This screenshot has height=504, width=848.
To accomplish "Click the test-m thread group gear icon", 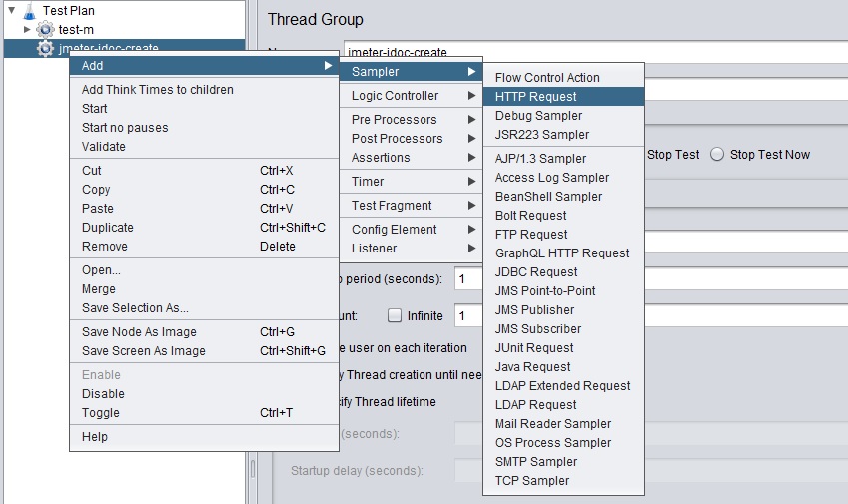I will click(x=45, y=30).
